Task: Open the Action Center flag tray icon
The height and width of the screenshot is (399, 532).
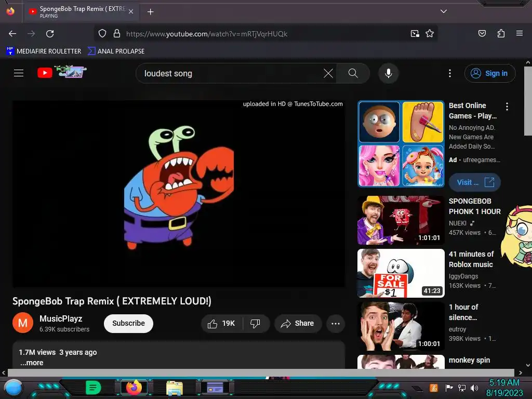Action: [x=449, y=388]
